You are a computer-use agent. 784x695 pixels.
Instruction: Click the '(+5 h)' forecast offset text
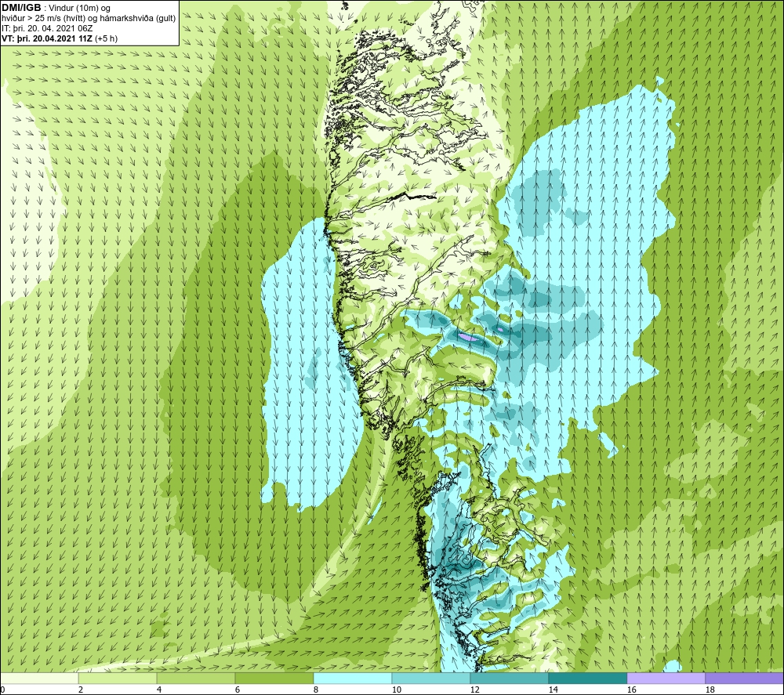(106, 38)
